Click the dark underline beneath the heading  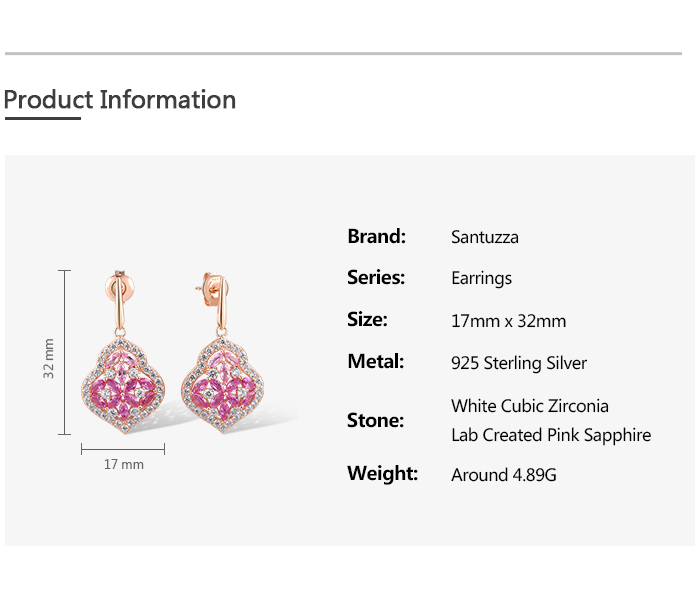(x=42, y=118)
